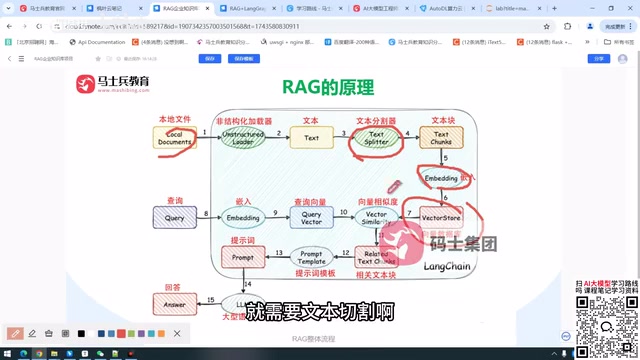Focus the browser address bar URL
The height and width of the screenshot is (360, 640).
pos(302,26)
